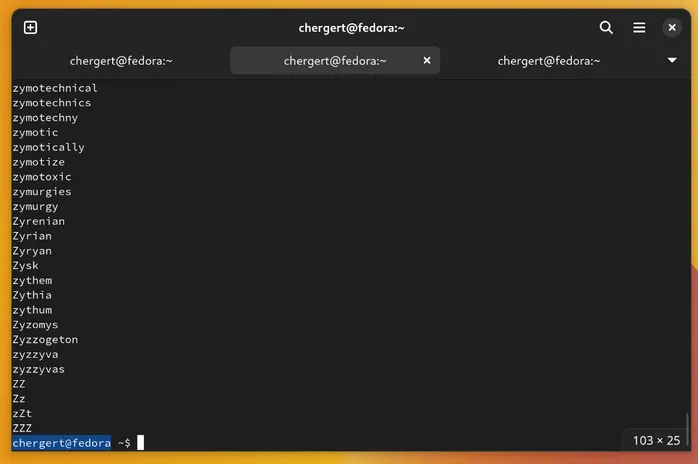The image size is (698, 464).
Task: Open the hamburger main menu
Action: tap(639, 28)
